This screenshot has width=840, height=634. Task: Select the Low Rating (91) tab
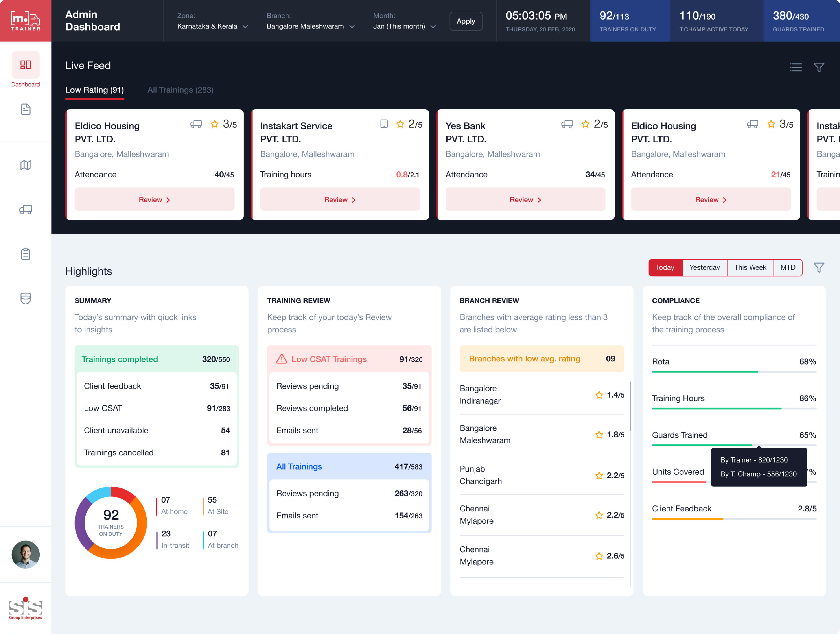pyautogui.click(x=95, y=90)
